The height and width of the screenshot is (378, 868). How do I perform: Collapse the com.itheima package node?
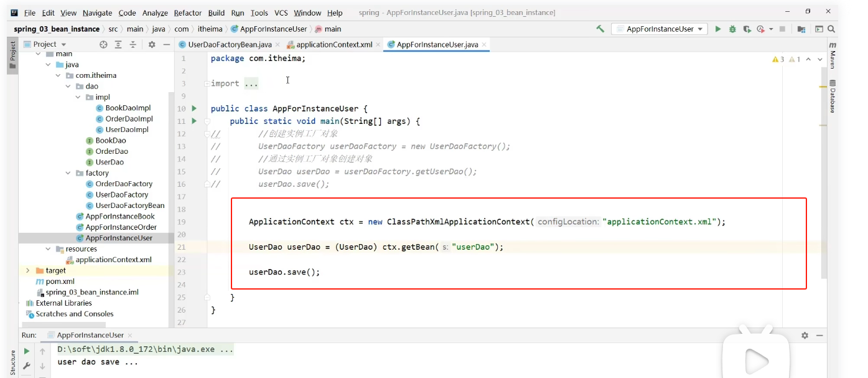(58, 75)
